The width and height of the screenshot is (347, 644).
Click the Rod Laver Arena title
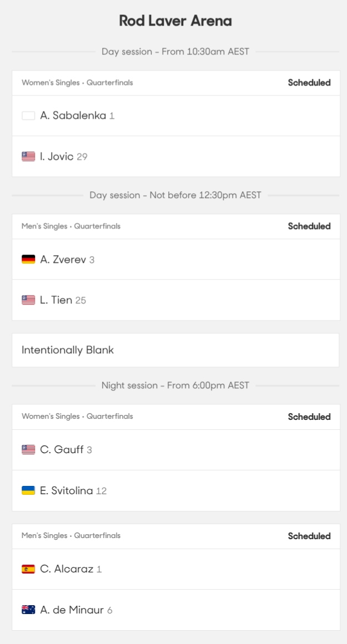click(x=173, y=21)
